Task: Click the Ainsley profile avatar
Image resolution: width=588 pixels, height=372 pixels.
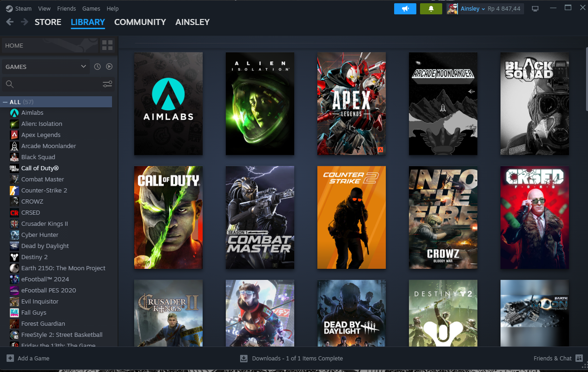Action: tap(452, 8)
